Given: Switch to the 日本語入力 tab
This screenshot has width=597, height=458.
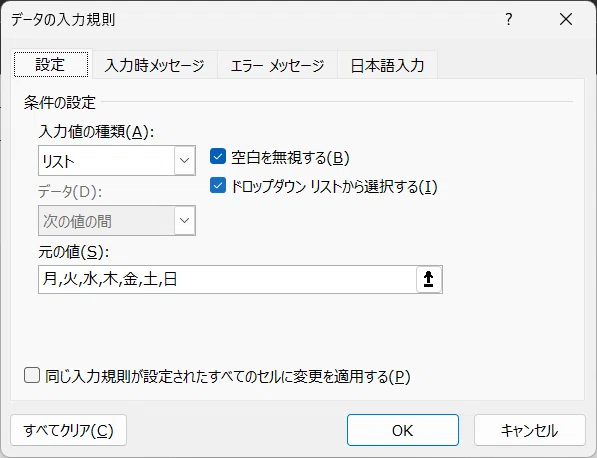Looking at the screenshot, I should [x=387, y=65].
